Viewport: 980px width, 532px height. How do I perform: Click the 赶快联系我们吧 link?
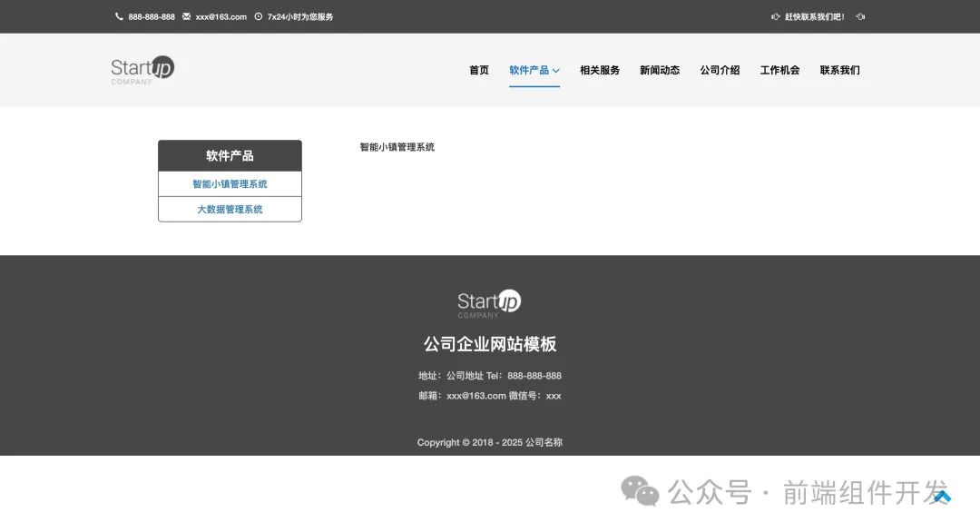click(815, 16)
